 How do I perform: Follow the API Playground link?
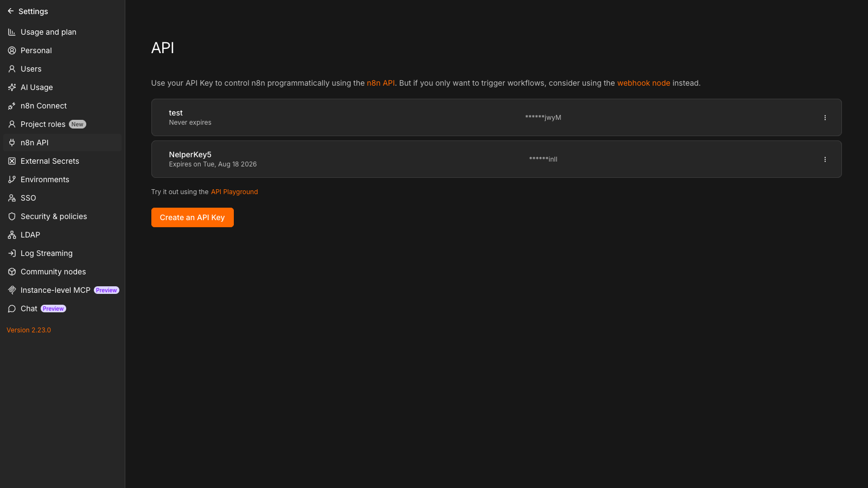[x=234, y=192]
